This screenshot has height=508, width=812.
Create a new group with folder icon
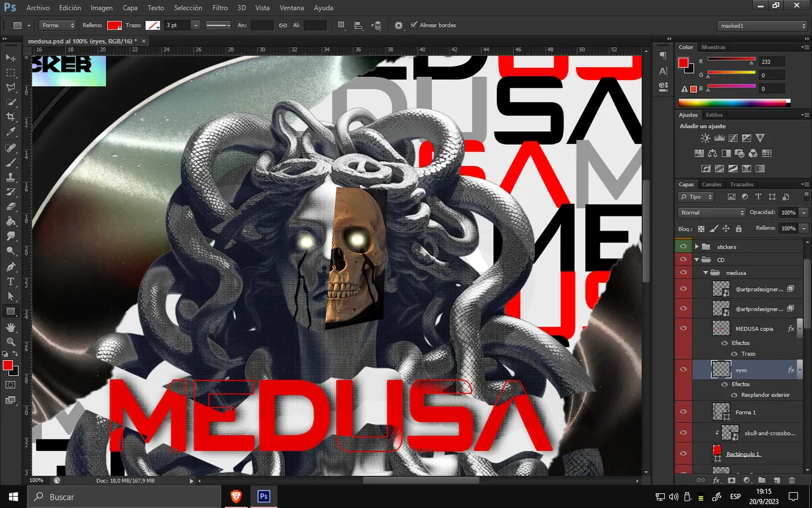(x=761, y=480)
